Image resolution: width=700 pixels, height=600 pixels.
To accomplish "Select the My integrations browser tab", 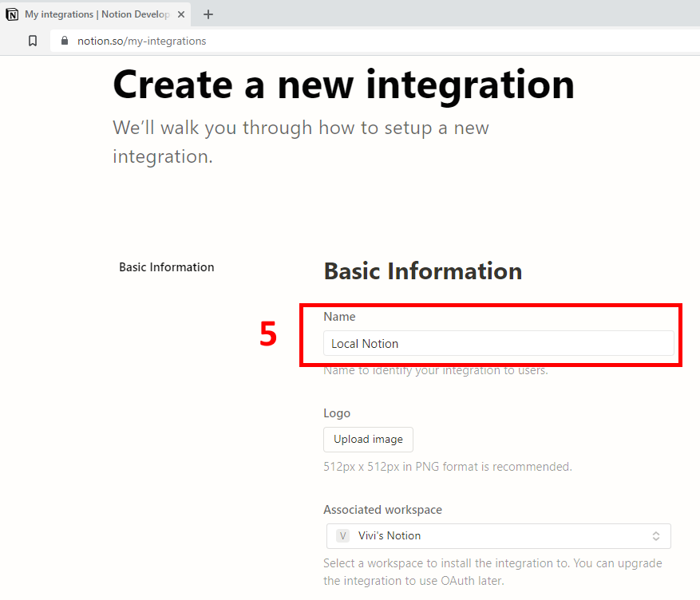I will point(96,14).
